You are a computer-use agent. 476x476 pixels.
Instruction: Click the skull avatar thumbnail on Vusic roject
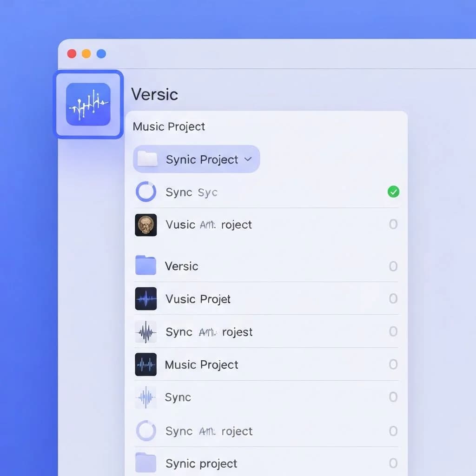tap(146, 225)
